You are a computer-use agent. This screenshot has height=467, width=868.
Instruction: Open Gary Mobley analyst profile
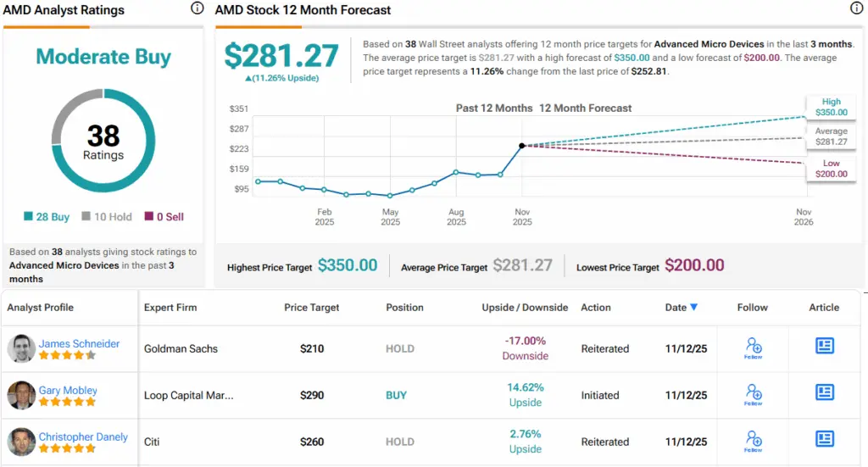[68, 390]
